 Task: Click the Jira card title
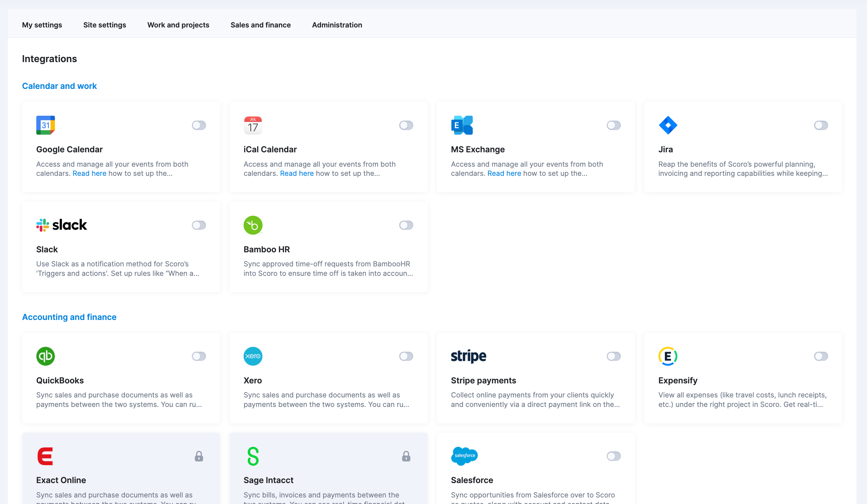tap(665, 149)
